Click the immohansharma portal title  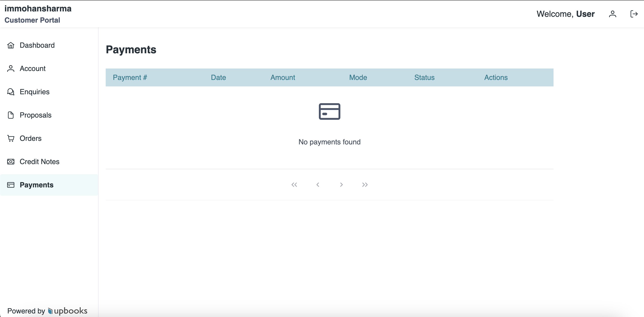click(x=38, y=8)
